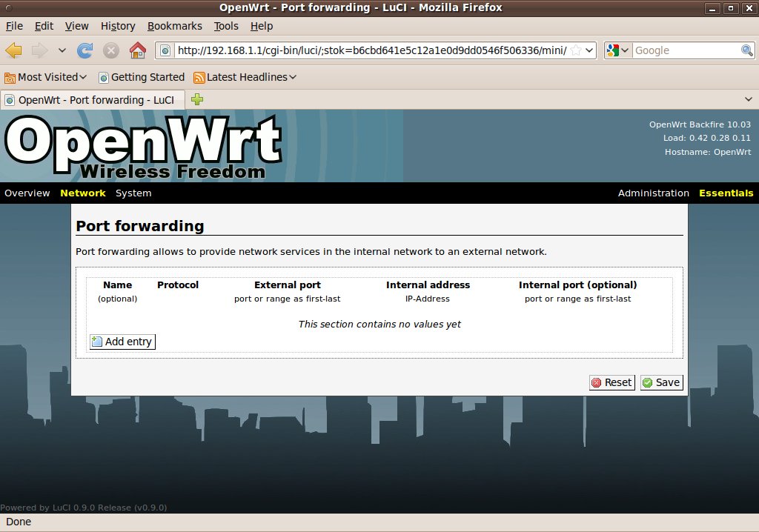The image size is (759, 532).
Task: Open the Google search engine dropdown
Action: point(617,50)
